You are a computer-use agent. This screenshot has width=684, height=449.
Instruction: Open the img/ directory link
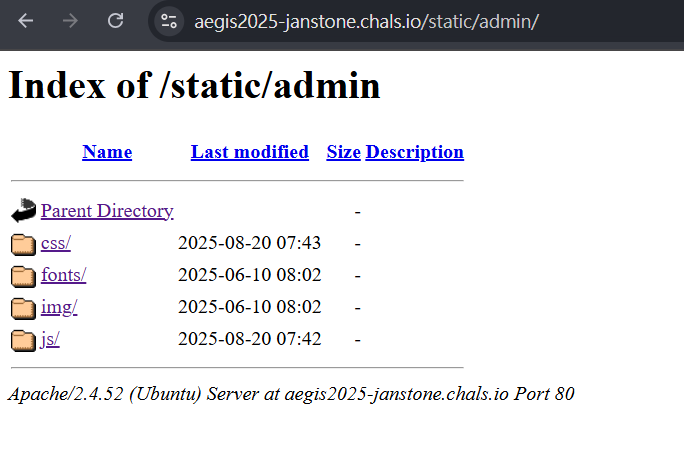(59, 307)
